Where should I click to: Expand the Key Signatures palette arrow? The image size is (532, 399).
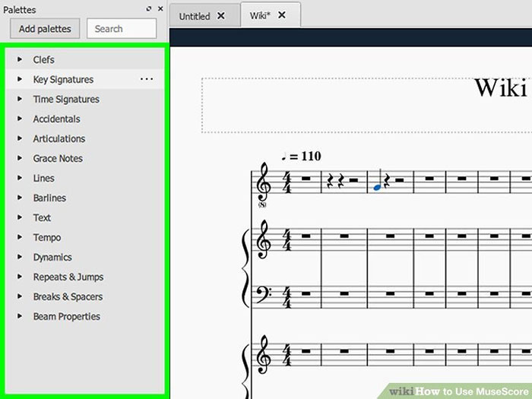(19, 79)
